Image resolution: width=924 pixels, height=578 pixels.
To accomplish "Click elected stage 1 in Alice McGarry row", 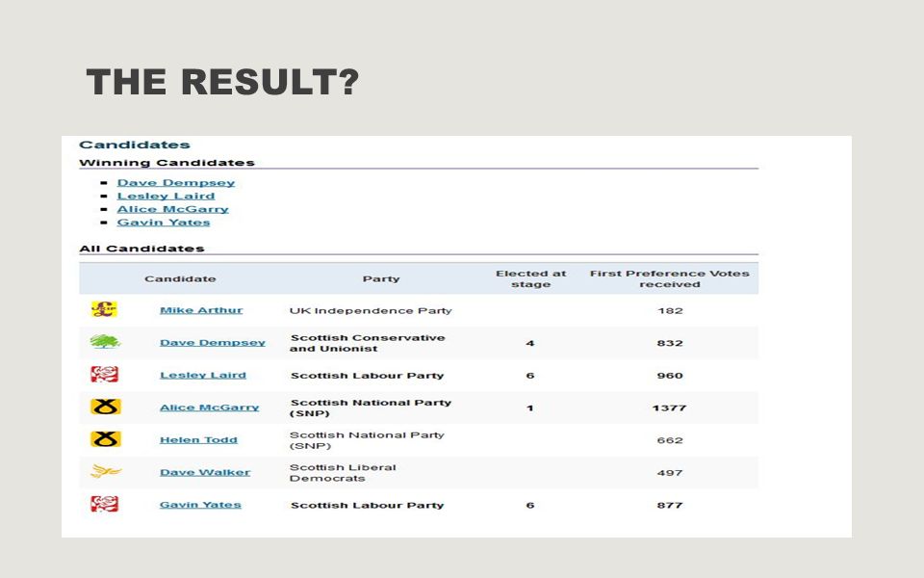I will coord(530,408).
